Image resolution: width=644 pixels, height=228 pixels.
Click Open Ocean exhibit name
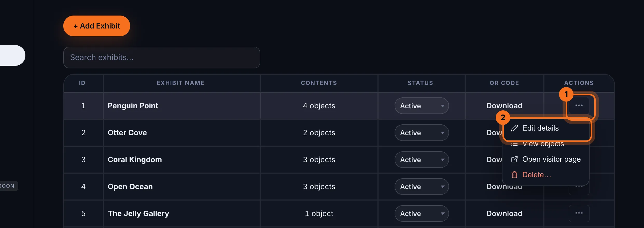(x=130, y=187)
